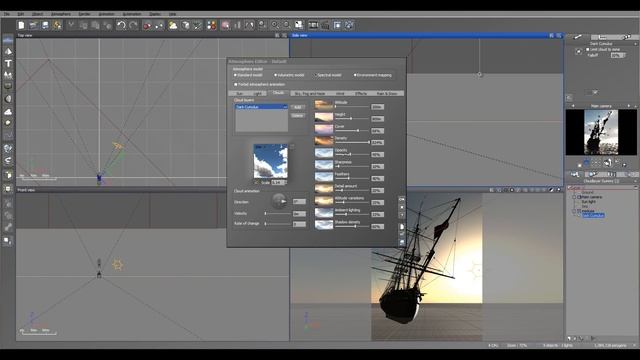640x360 pixels.
Task: Select the terrain mountain tool
Action: click(x=8, y=51)
